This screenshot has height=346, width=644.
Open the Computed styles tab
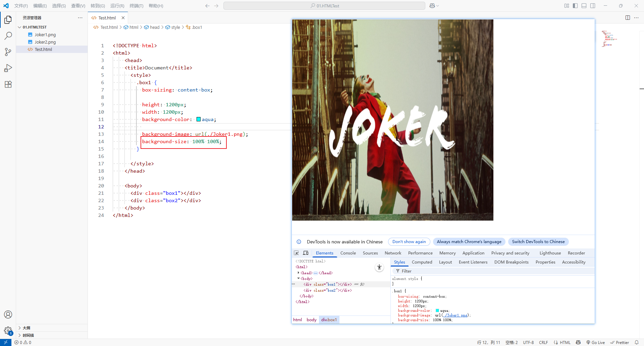422,262
